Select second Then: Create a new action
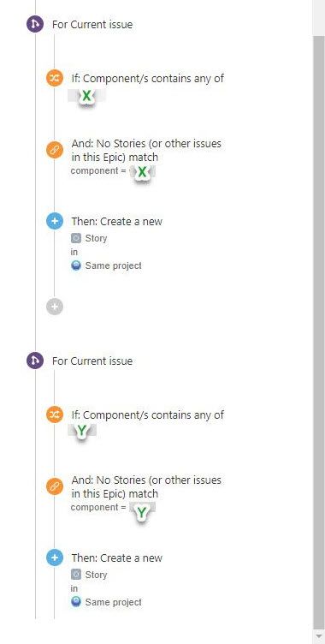 click(117, 558)
